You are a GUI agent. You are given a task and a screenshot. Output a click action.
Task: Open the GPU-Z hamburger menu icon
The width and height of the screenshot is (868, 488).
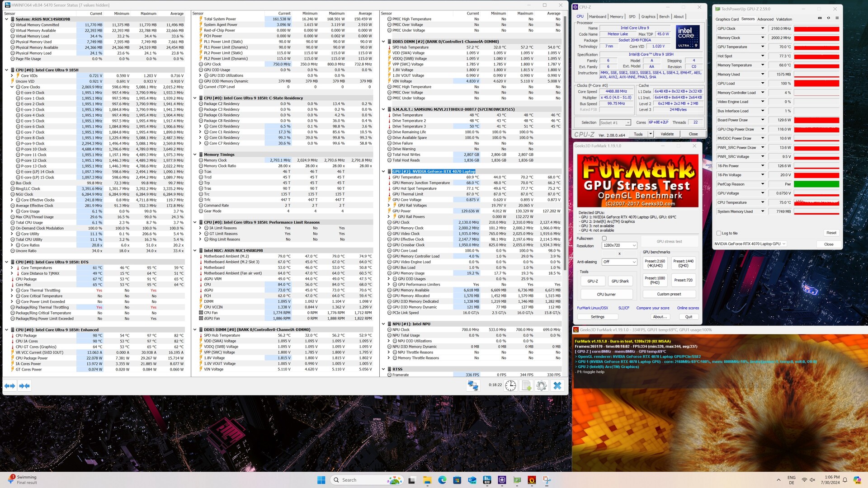pyautogui.click(x=837, y=19)
